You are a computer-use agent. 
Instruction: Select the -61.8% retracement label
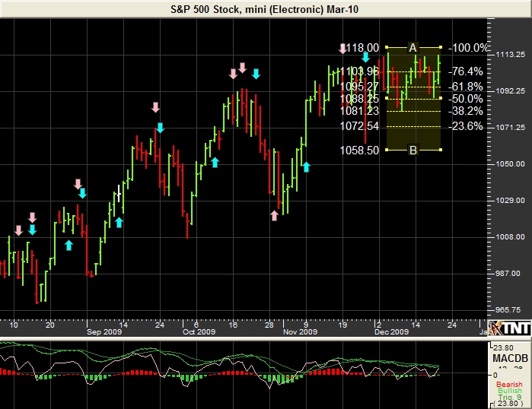point(466,87)
